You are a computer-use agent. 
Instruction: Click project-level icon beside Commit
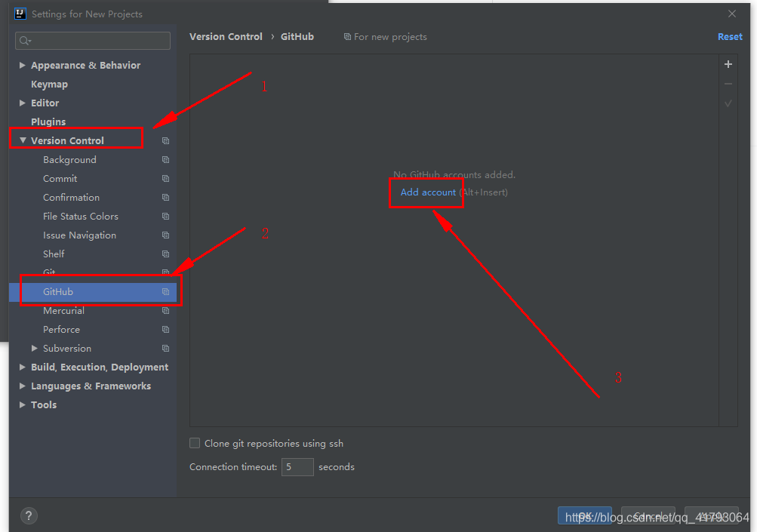[165, 179]
